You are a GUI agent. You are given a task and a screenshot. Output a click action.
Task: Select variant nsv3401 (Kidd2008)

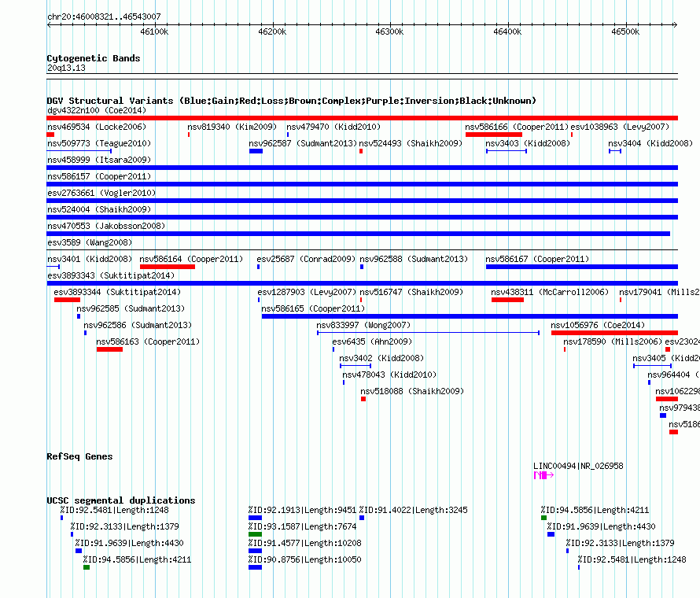click(90, 259)
